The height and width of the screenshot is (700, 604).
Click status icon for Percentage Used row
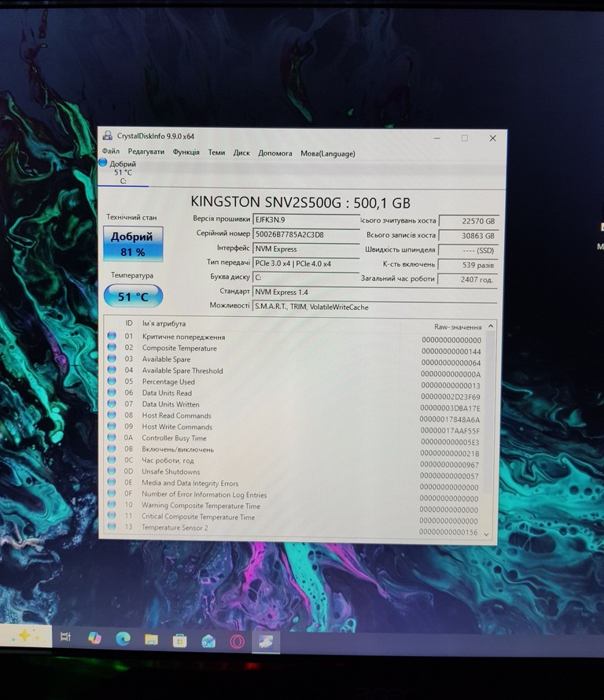click(112, 381)
